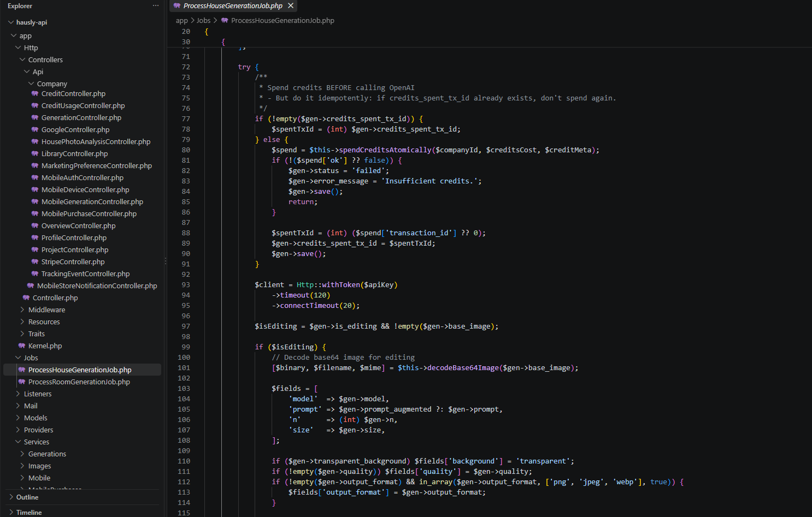
Task: Expand the Listeners folder
Action: pyautogui.click(x=18, y=394)
